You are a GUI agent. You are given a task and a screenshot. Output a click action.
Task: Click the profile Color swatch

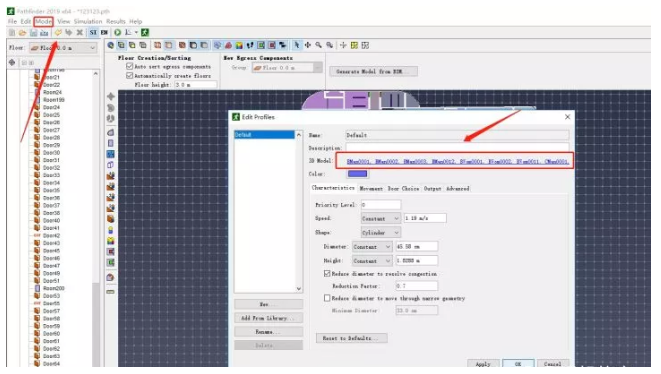(x=357, y=174)
